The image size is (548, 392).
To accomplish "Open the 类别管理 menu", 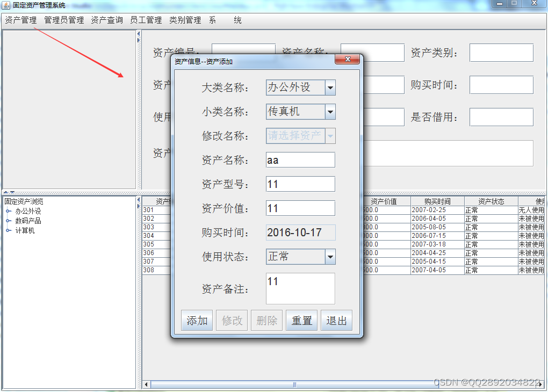I will (185, 20).
